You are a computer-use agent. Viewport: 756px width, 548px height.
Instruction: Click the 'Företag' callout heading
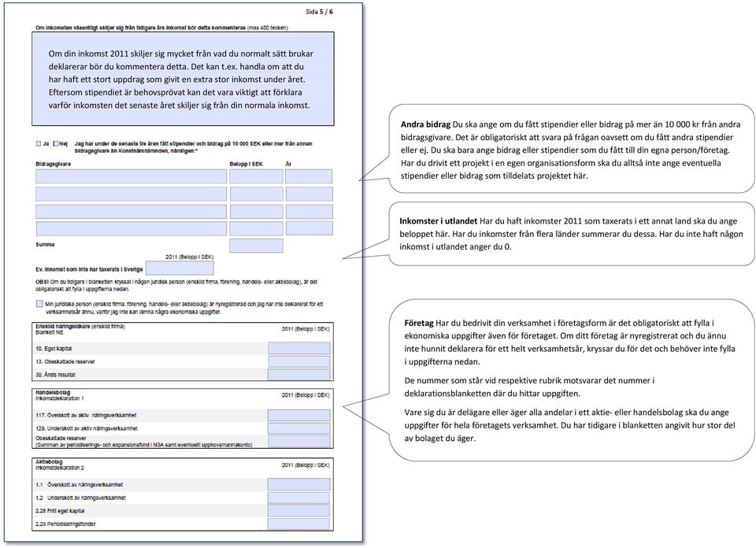(x=419, y=323)
